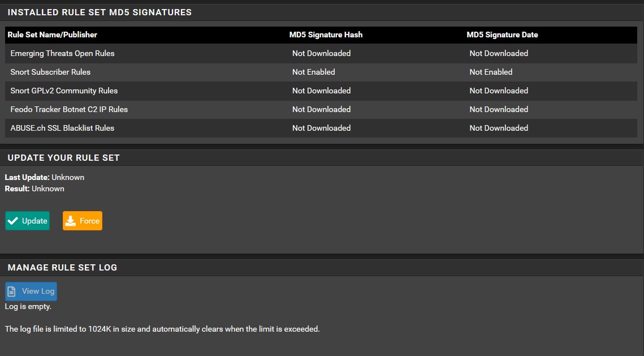
Task: Select the ABUSE.ch SSL Blacklist Rules row
Action: [x=62, y=128]
